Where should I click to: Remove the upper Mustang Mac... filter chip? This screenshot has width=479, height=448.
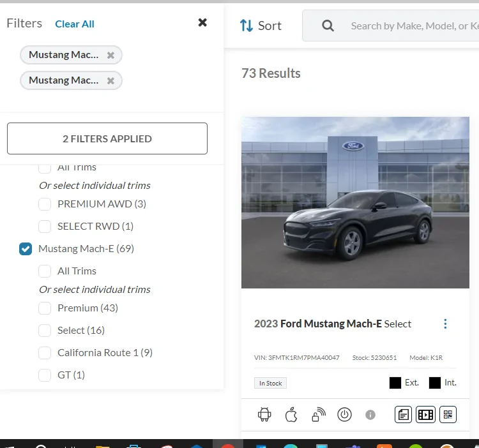point(110,55)
